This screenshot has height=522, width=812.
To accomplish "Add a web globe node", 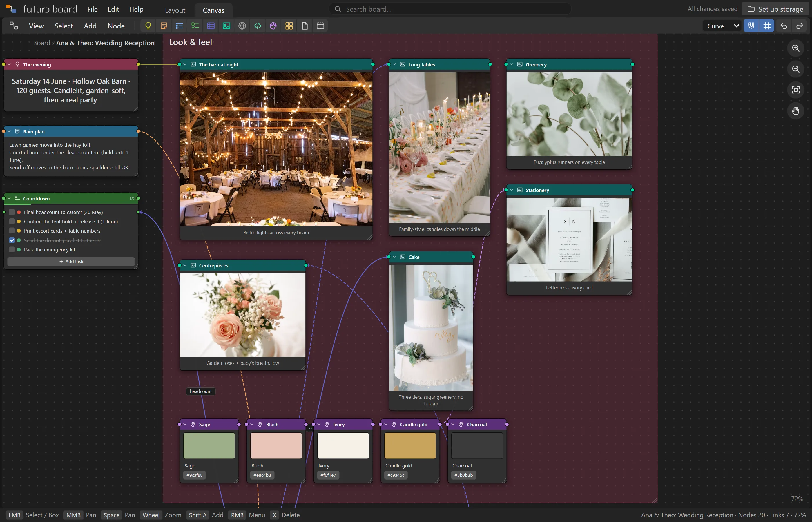I will pyautogui.click(x=242, y=26).
